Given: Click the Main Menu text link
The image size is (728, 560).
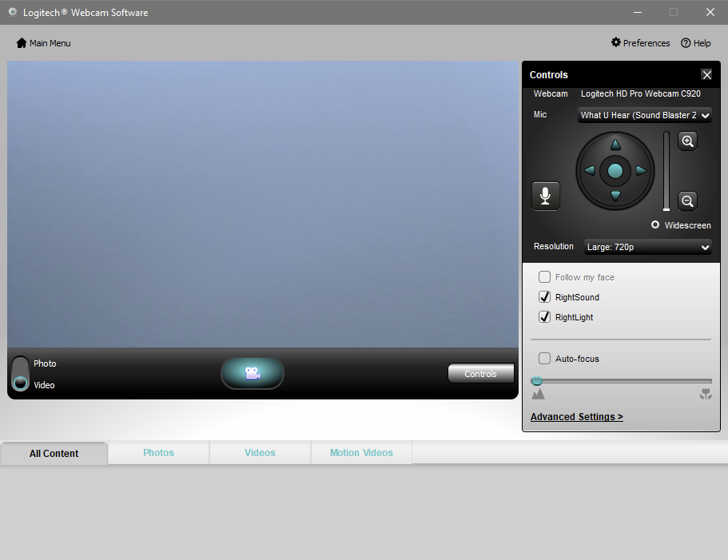Looking at the screenshot, I should tap(50, 43).
